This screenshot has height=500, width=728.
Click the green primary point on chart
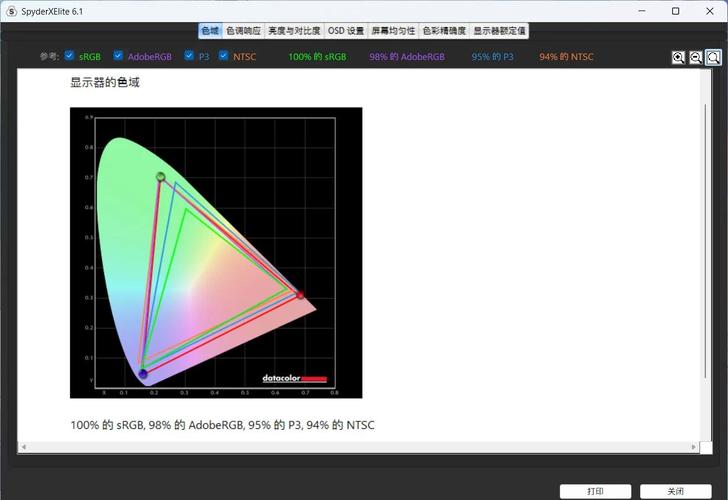161,176
